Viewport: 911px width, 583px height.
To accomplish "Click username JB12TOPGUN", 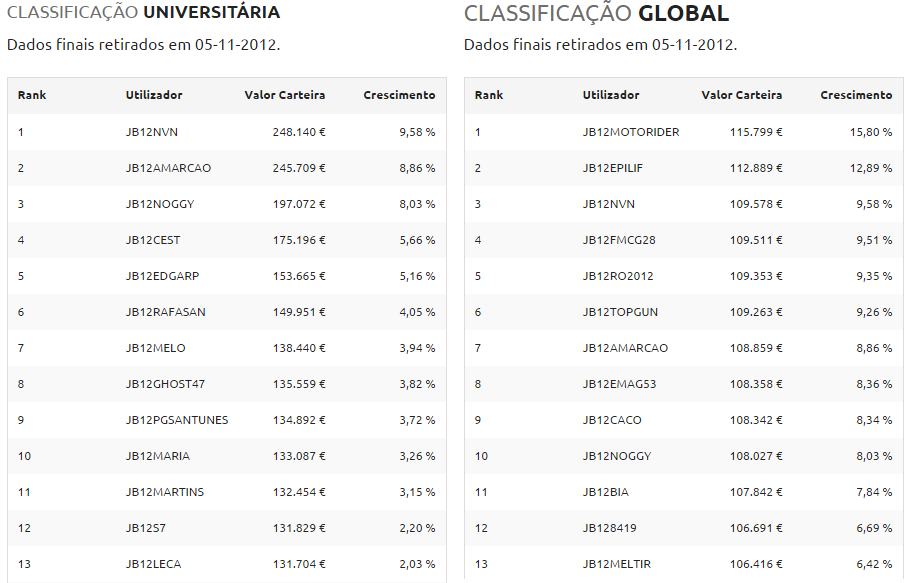I will pyautogui.click(x=620, y=312).
